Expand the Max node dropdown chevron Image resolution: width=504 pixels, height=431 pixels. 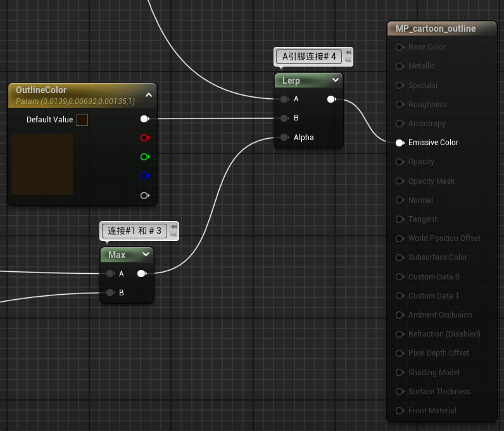point(146,254)
